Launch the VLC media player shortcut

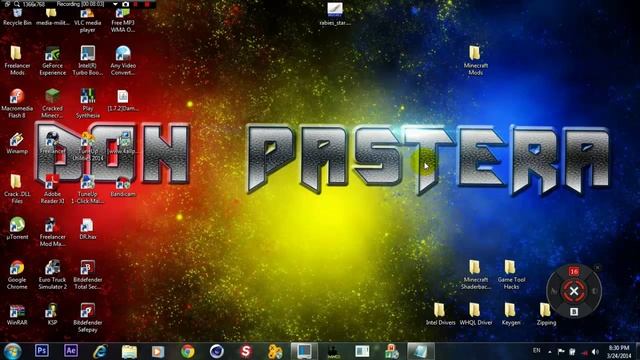tap(87, 21)
